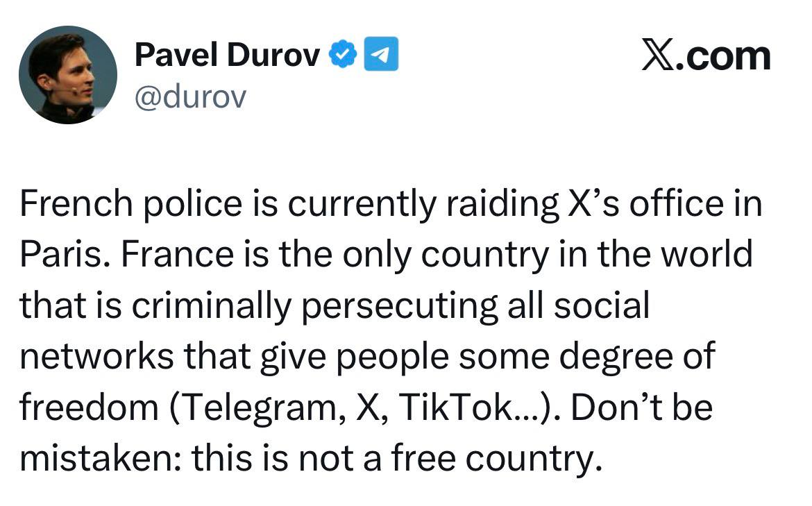Open the @durov handle link
This screenshot has height=506, width=812.
(190, 97)
